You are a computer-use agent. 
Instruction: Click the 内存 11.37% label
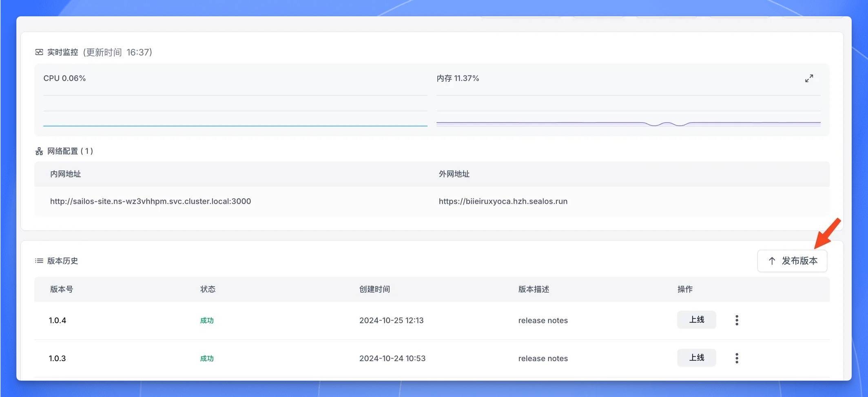click(458, 78)
